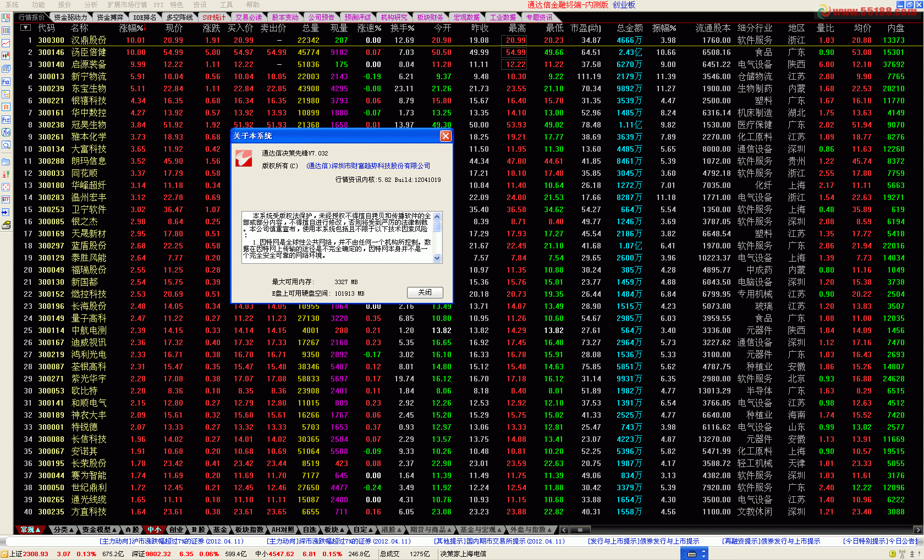
Task: Click the orange icon before 上证 index
Action: [4, 554]
